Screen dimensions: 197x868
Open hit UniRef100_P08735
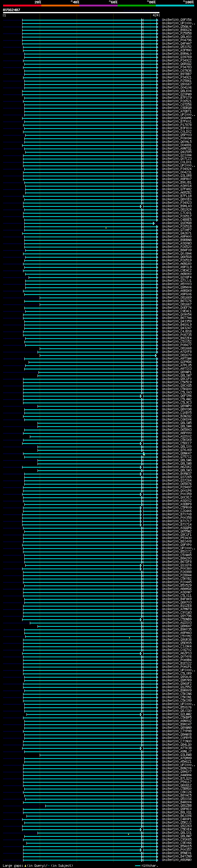[177, 335]
